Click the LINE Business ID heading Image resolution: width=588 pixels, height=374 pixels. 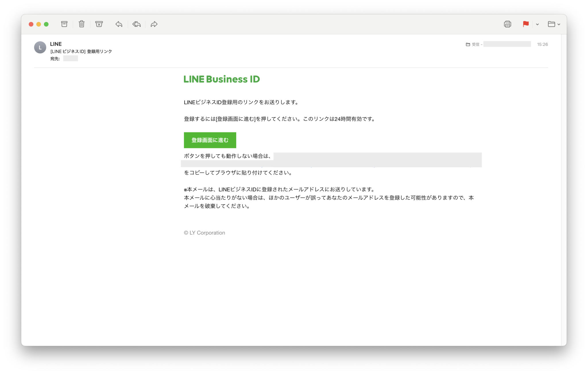[222, 79]
